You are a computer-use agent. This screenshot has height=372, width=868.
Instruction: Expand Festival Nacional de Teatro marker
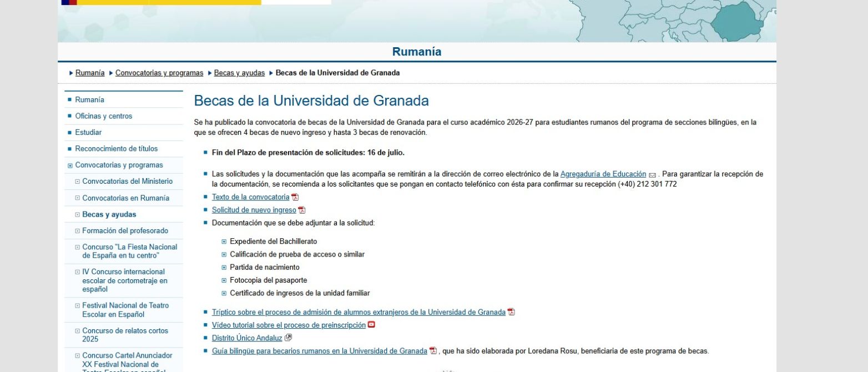[78, 306]
